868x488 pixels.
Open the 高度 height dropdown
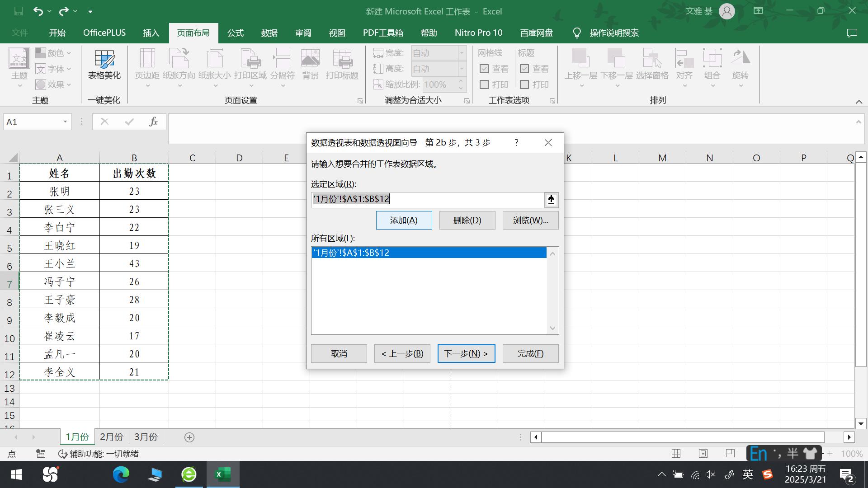click(x=462, y=69)
